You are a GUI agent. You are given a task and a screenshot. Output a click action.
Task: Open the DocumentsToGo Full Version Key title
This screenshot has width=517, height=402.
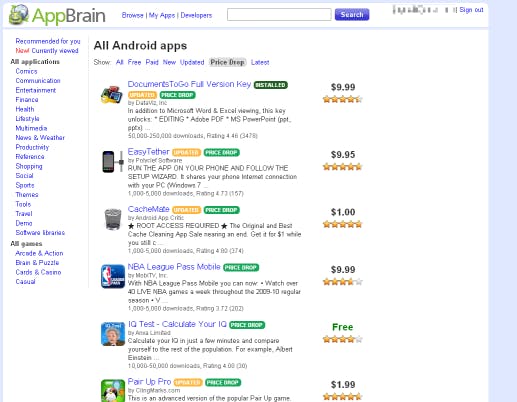click(189, 84)
